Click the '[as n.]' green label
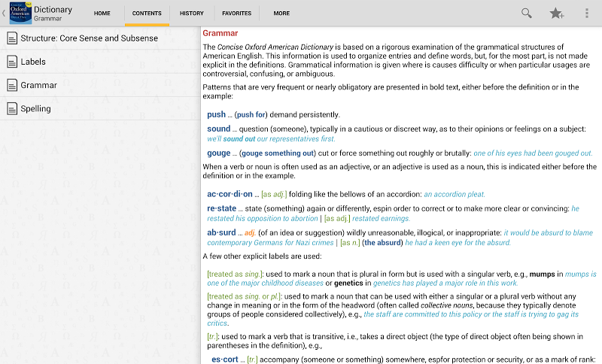The height and width of the screenshot is (364, 602). pos(350,242)
